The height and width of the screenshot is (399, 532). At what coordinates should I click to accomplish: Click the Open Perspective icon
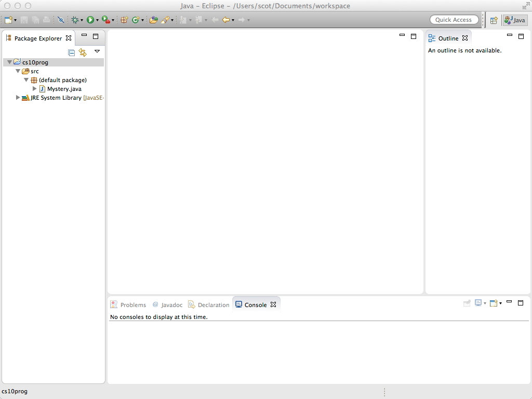494,20
